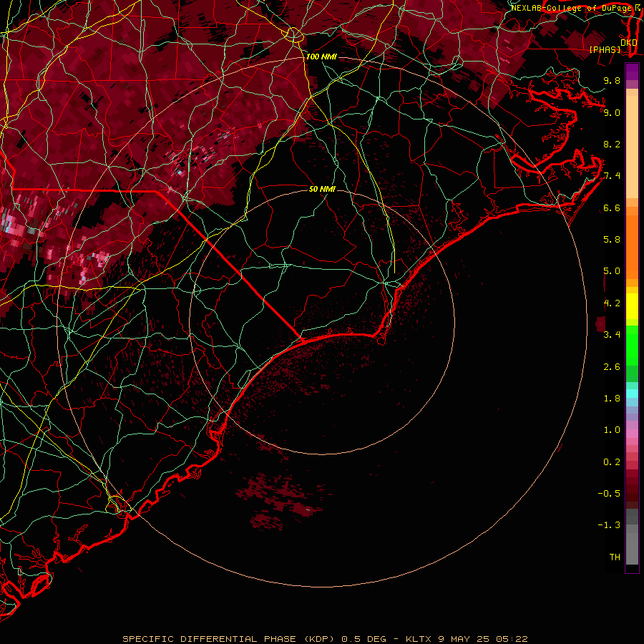Click the 5.0 legend value
Screen dimensions: 644x644
(x=612, y=271)
